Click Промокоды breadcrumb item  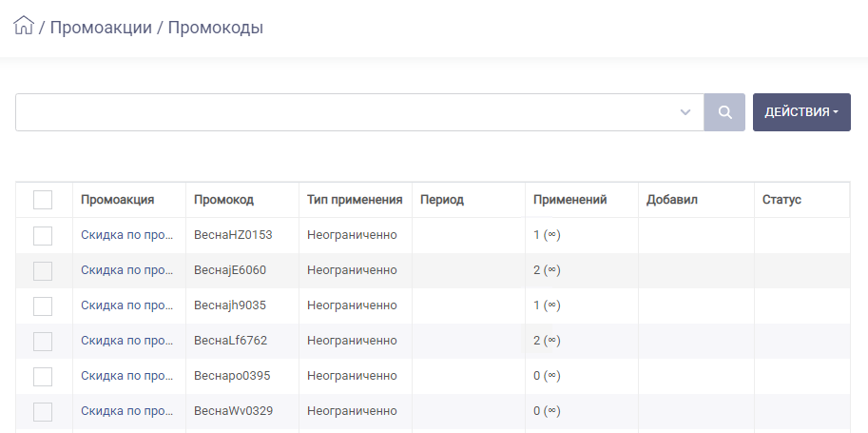click(x=216, y=28)
